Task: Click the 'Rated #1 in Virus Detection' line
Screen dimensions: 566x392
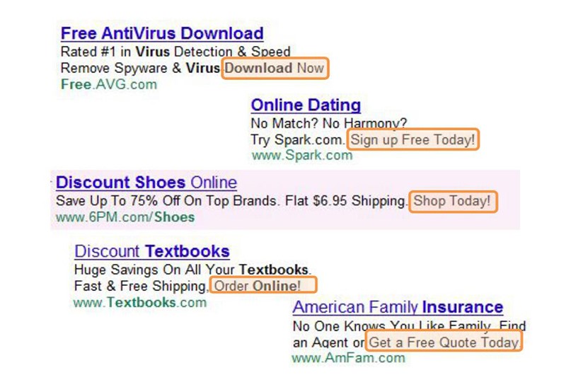Action: (175, 52)
